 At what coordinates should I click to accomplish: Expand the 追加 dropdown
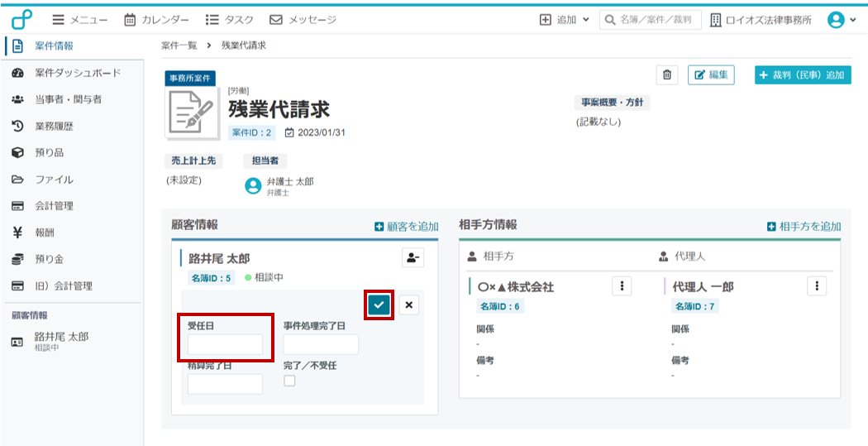[x=565, y=20]
